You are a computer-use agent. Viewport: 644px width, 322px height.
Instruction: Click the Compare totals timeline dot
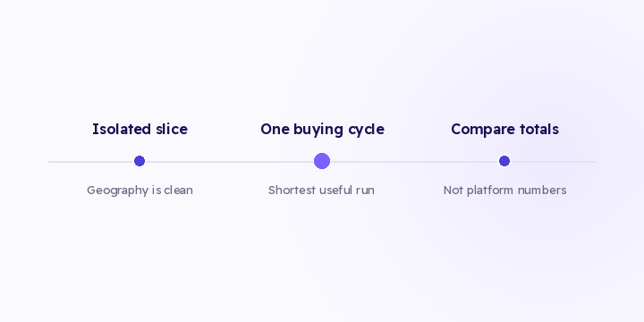point(504,161)
